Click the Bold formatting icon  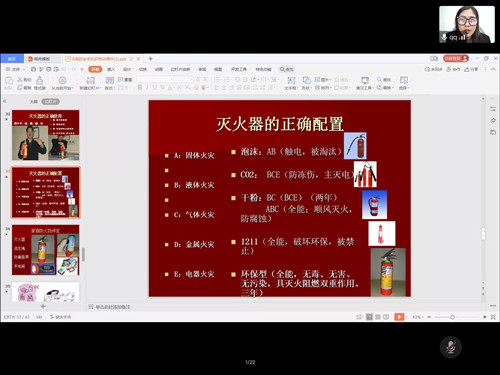point(140,87)
